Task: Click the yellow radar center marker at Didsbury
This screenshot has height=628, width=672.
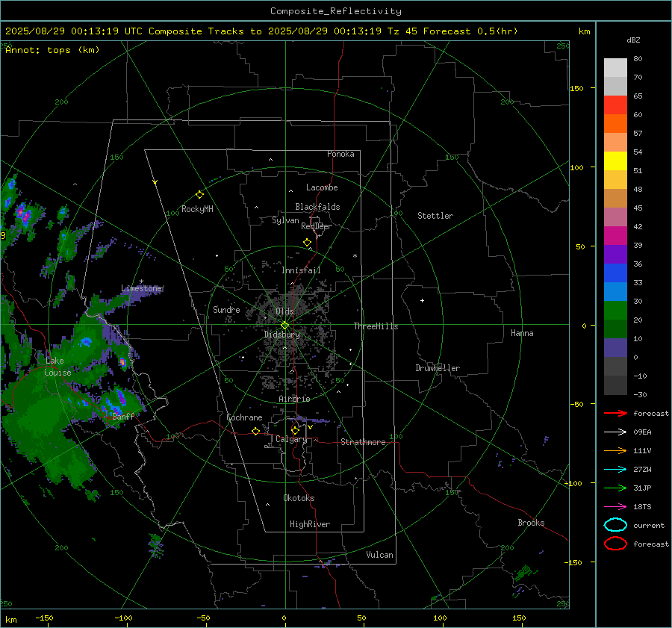Action: click(284, 326)
